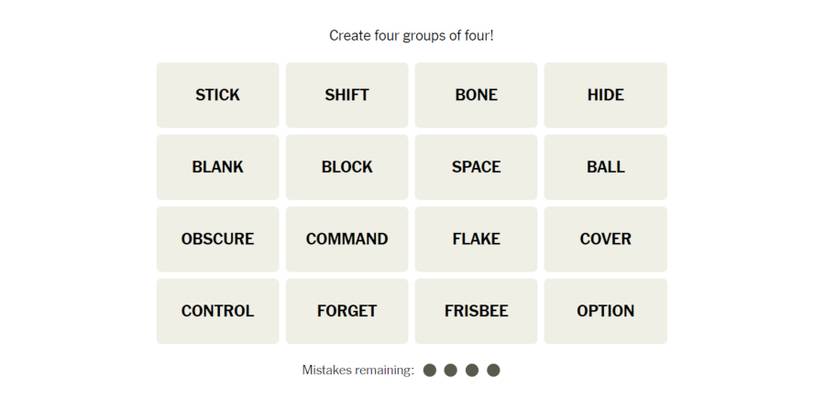Select the OBSCURE tile
The image size is (825, 413).
pyautogui.click(x=217, y=239)
